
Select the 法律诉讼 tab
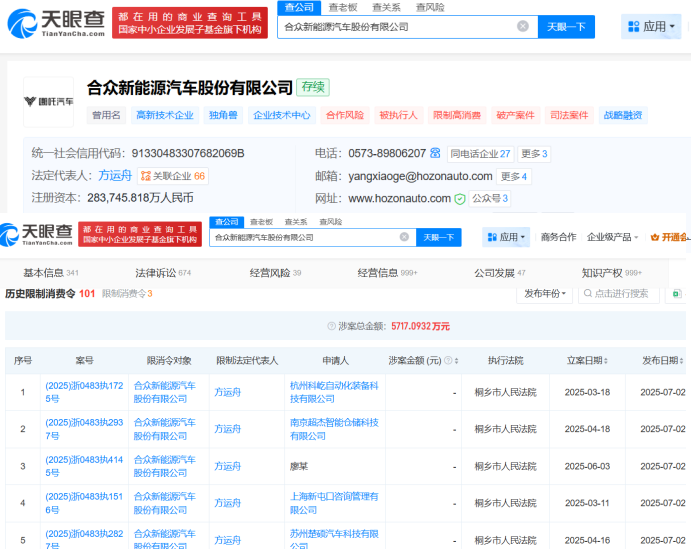(x=156, y=273)
